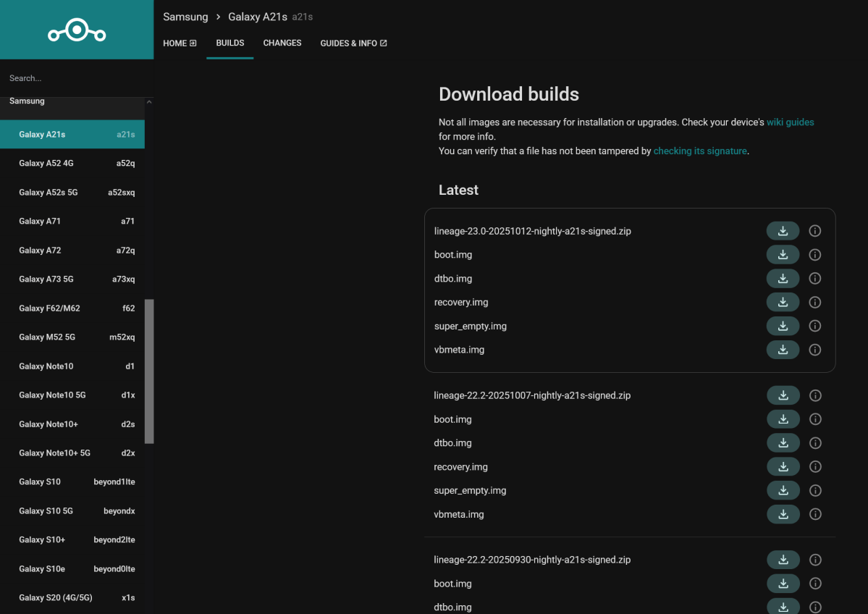868x614 pixels.
Task: Open the checking its signature link
Action: 699,151
